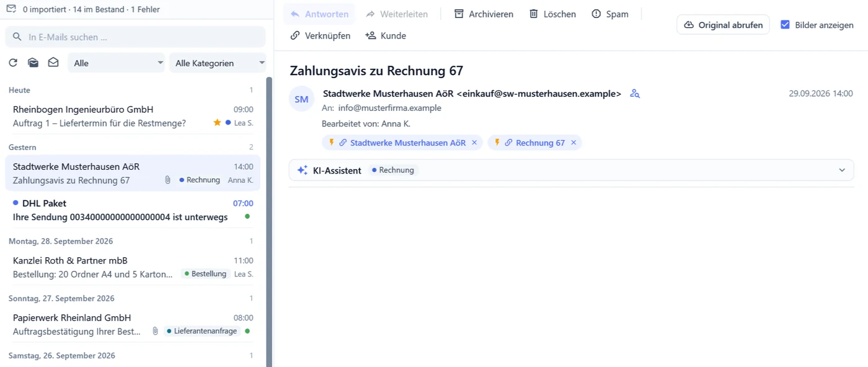Remove the Rechnung 67 link chip
Screen dimensions: 868x367
pyautogui.click(x=573, y=143)
